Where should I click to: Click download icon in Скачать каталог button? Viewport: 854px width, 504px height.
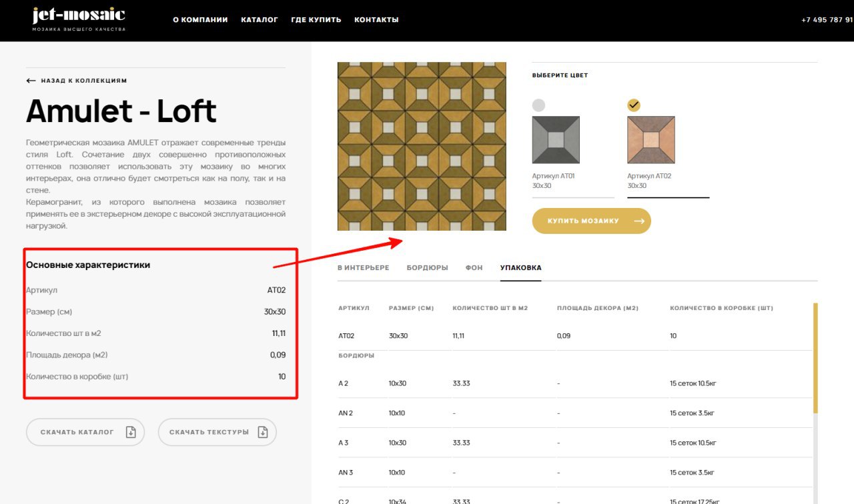131,432
